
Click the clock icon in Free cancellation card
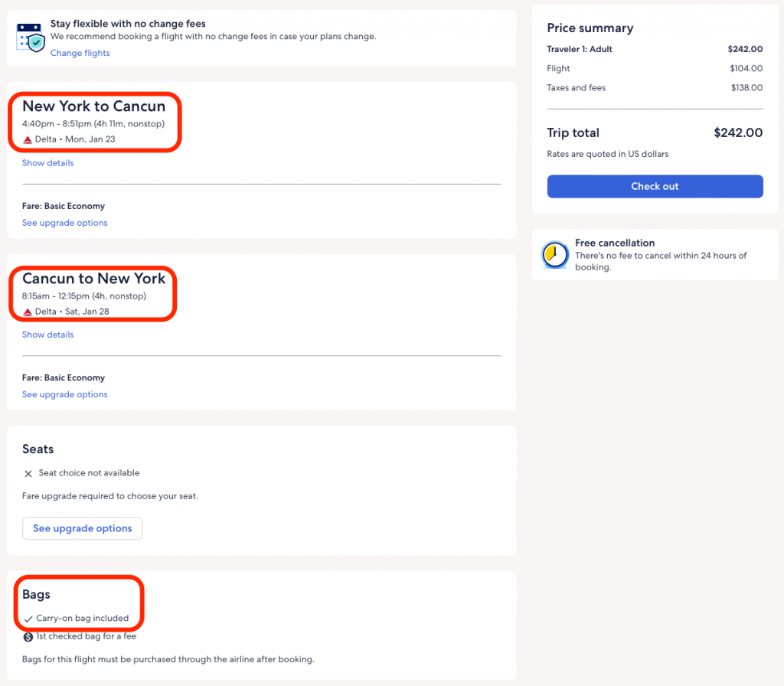point(555,255)
